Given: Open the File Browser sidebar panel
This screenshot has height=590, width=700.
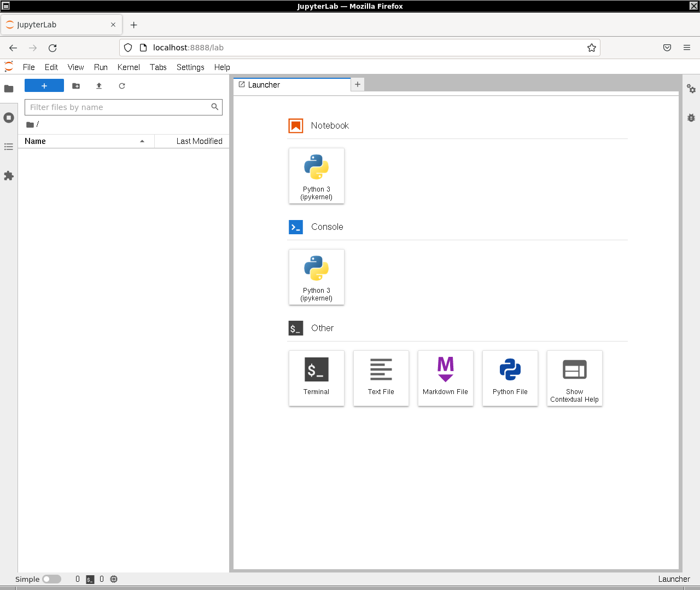Looking at the screenshot, I should click(9, 89).
